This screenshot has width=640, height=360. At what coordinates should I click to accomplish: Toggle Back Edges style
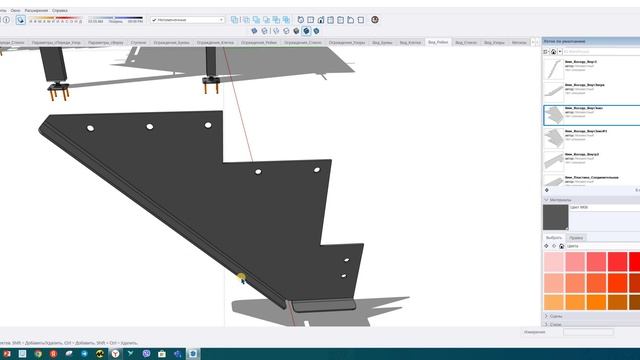tap(264, 31)
